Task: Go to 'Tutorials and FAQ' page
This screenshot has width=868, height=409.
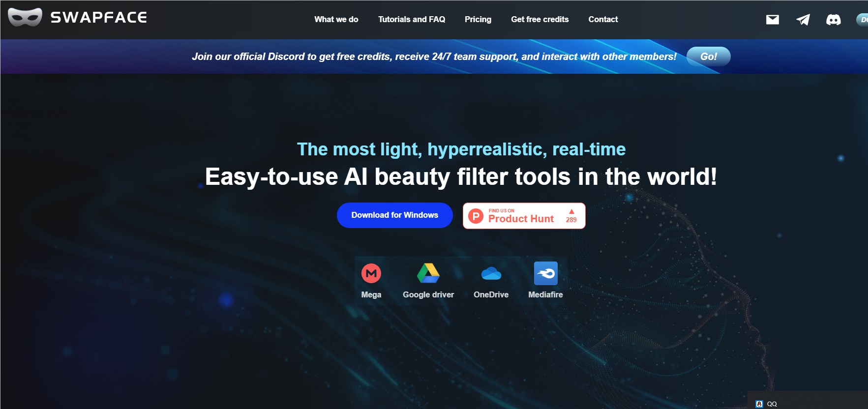Action: [x=412, y=20]
